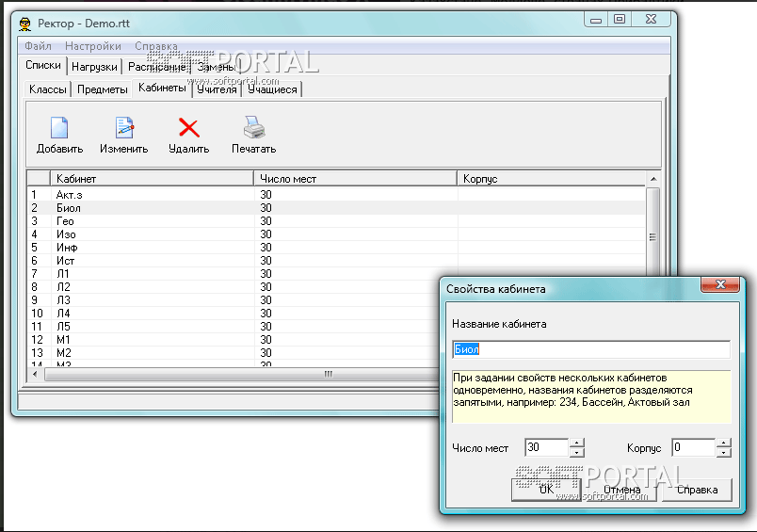The image size is (757, 532).
Task: Switch to the Замены tab
Action: [x=217, y=67]
